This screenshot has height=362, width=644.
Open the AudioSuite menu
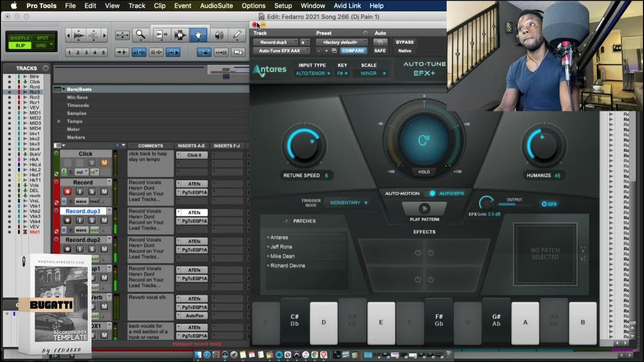pos(216,6)
